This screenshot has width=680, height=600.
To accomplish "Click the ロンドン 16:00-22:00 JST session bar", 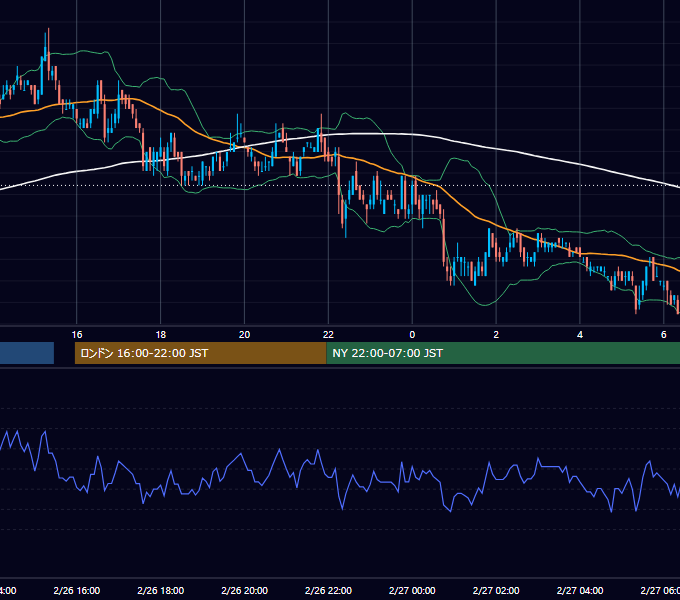I will (200, 353).
